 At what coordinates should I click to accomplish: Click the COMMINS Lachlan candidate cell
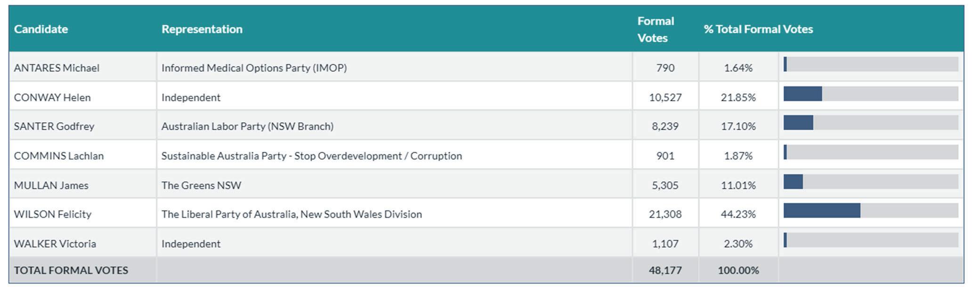coord(59,156)
